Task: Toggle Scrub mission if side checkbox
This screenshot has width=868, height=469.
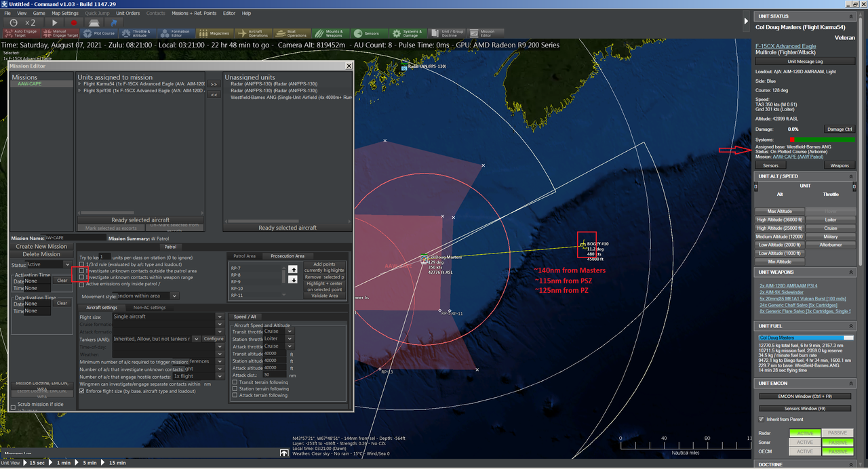Action: pos(13,407)
